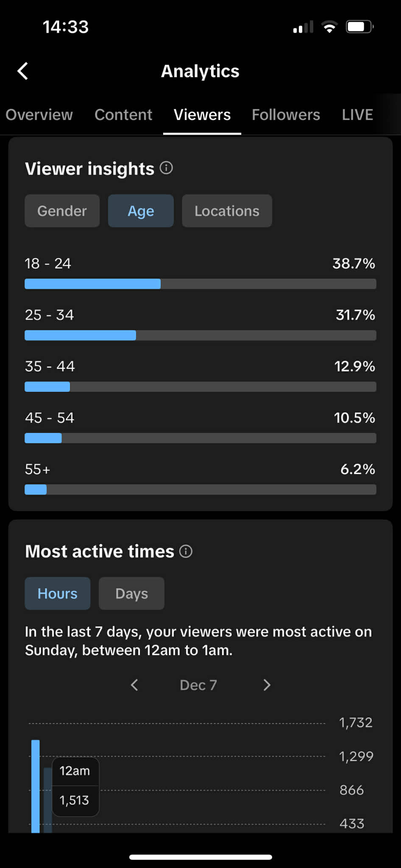Viewport: 401px width, 868px height.
Task: Tap the battery status icon
Action: point(359,27)
